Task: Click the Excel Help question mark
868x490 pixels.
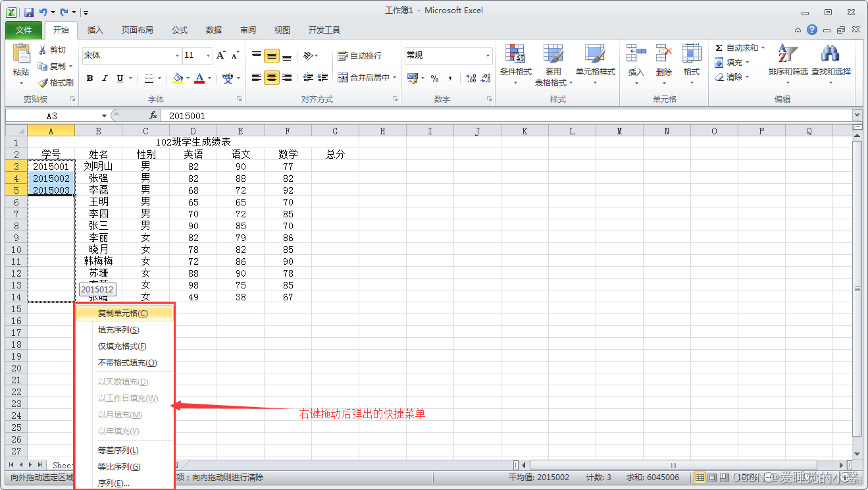Action: coord(812,30)
